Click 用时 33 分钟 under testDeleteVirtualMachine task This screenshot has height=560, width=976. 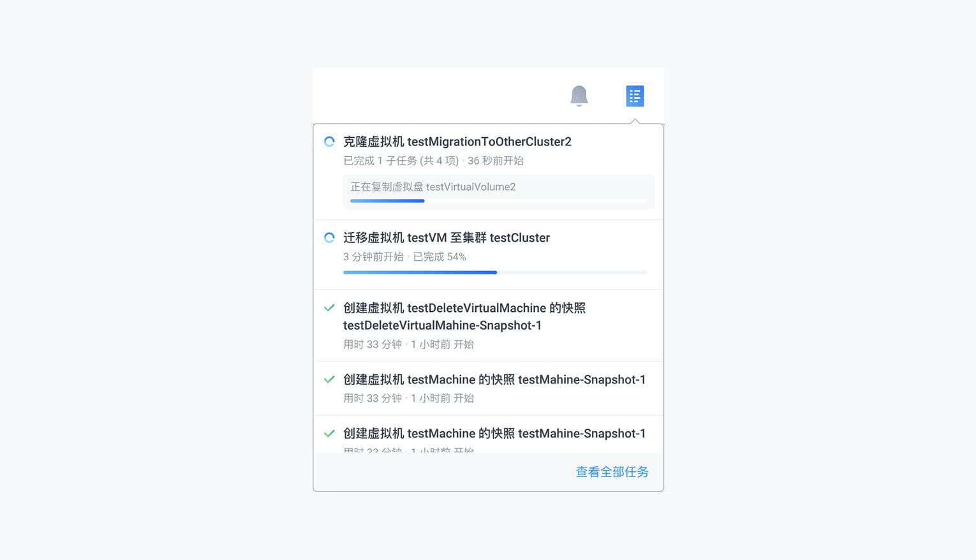(x=373, y=344)
